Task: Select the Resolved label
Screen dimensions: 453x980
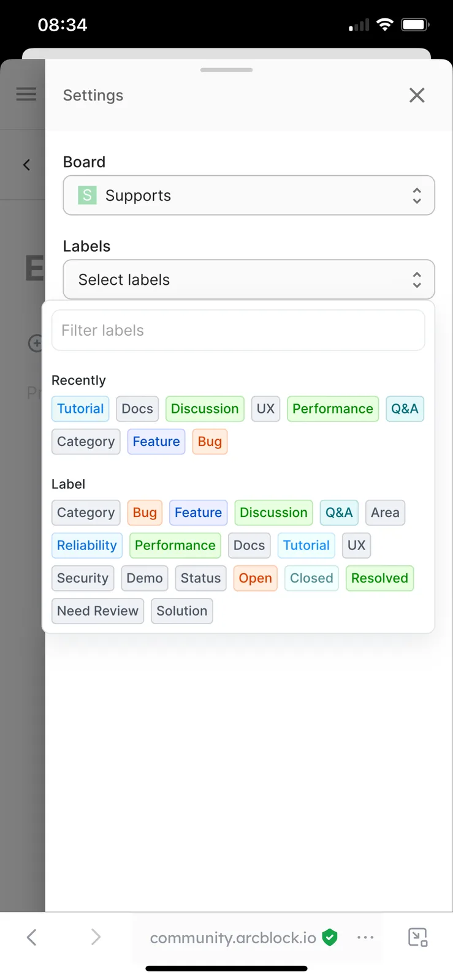Action: click(379, 578)
